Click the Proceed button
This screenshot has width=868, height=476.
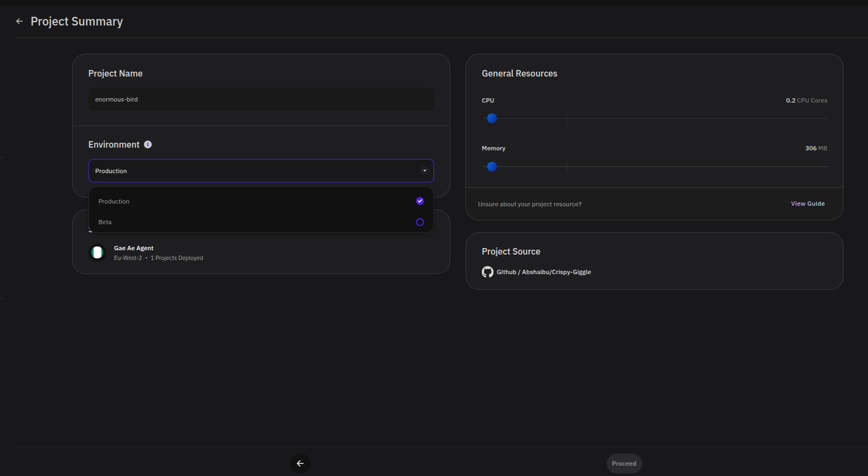[x=624, y=464]
